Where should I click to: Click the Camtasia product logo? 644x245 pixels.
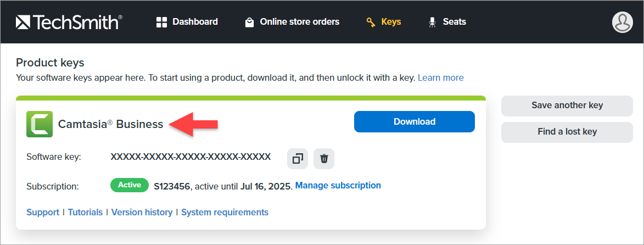(x=40, y=124)
